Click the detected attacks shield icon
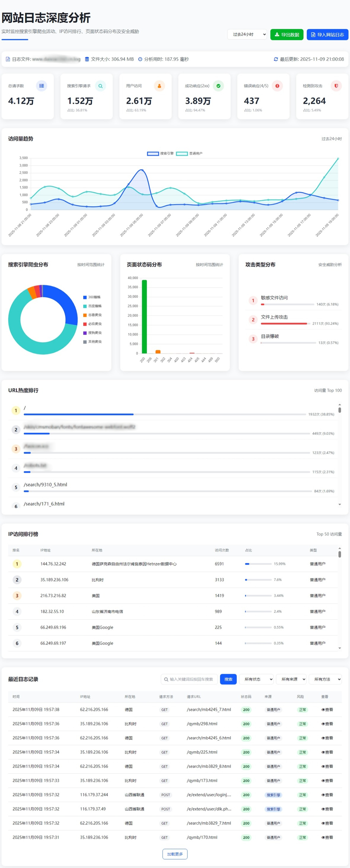Screen dimensions: 350x868 [336, 86]
